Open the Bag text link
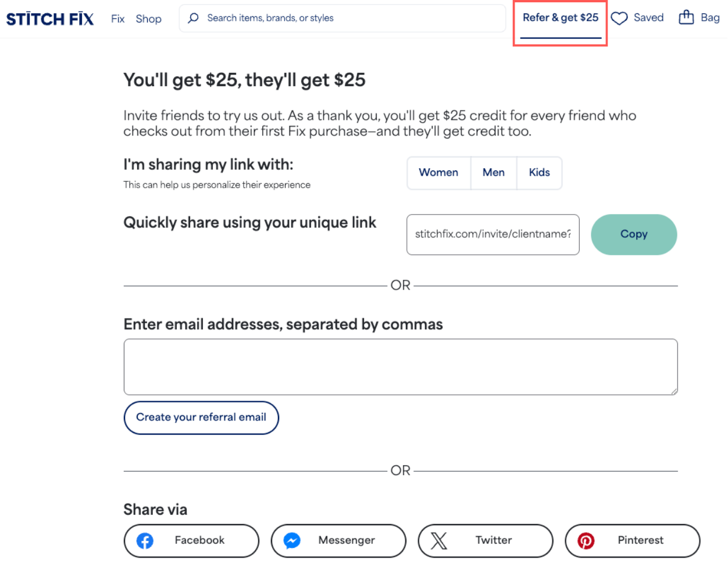Screen dimensions: 728x574 pos(710,17)
